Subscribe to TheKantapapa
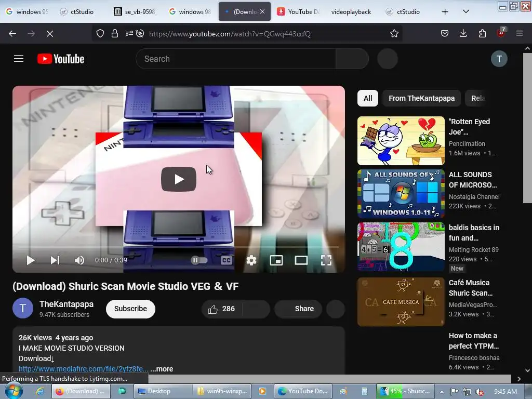This screenshot has height=399, width=532. coord(130,309)
